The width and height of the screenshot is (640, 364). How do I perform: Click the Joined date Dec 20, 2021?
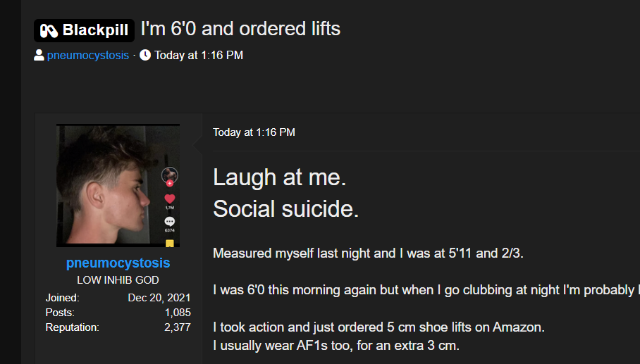click(x=159, y=298)
